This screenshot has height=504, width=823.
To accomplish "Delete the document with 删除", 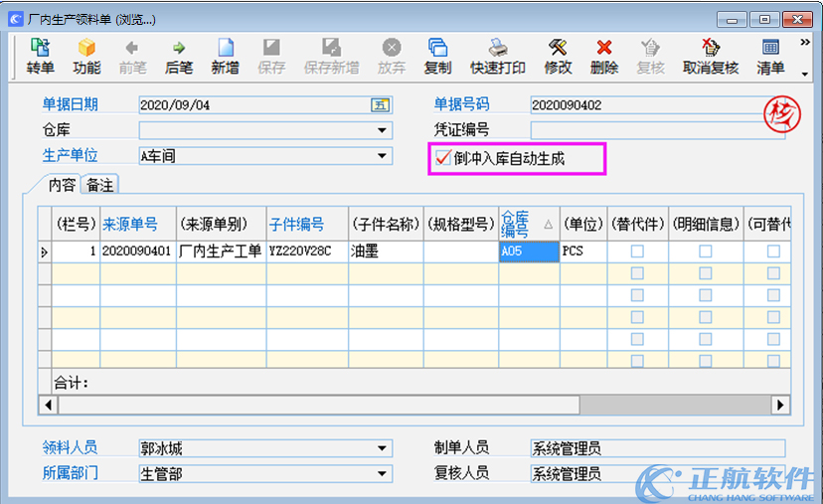I will coord(604,57).
